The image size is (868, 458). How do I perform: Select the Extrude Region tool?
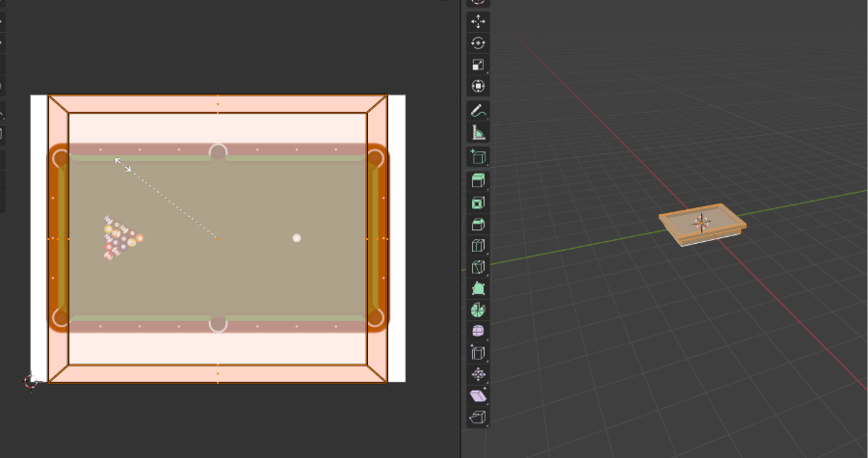click(478, 181)
